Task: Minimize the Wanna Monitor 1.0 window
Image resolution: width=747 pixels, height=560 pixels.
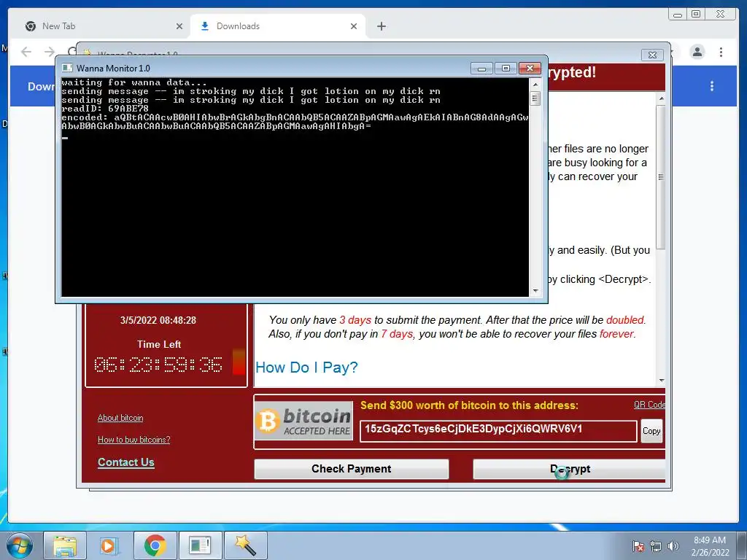Action: click(481, 69)
